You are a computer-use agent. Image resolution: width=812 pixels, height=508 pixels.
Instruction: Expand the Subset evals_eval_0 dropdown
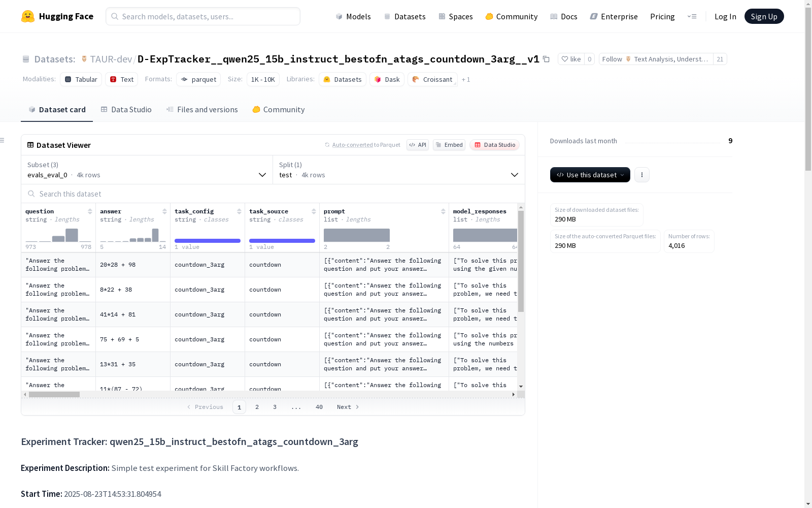click(147, 170)
